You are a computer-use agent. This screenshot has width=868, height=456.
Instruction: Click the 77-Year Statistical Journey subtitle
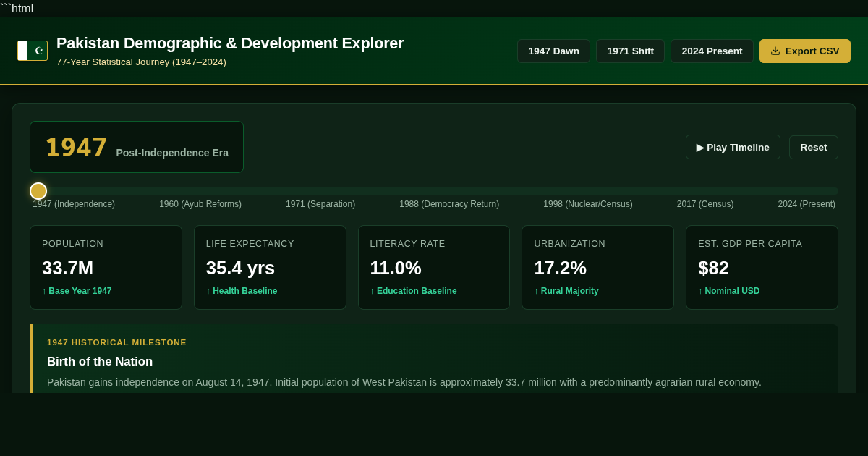point(141,62)
